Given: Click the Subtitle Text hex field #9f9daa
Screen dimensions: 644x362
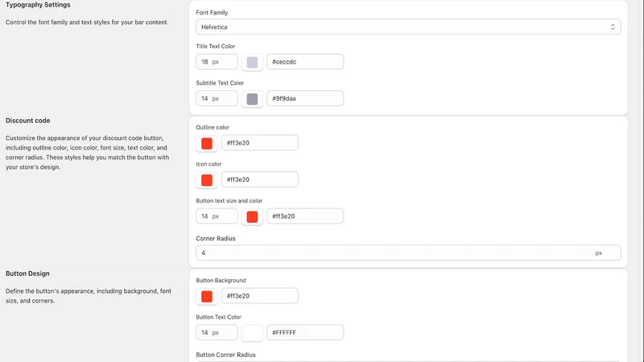Looking at the screenshot, I should 305,98.
